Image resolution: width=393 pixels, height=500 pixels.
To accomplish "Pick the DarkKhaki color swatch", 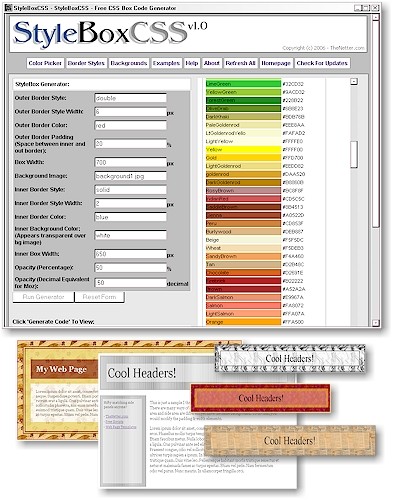I will pyautogui.click(x=243, y=117).
